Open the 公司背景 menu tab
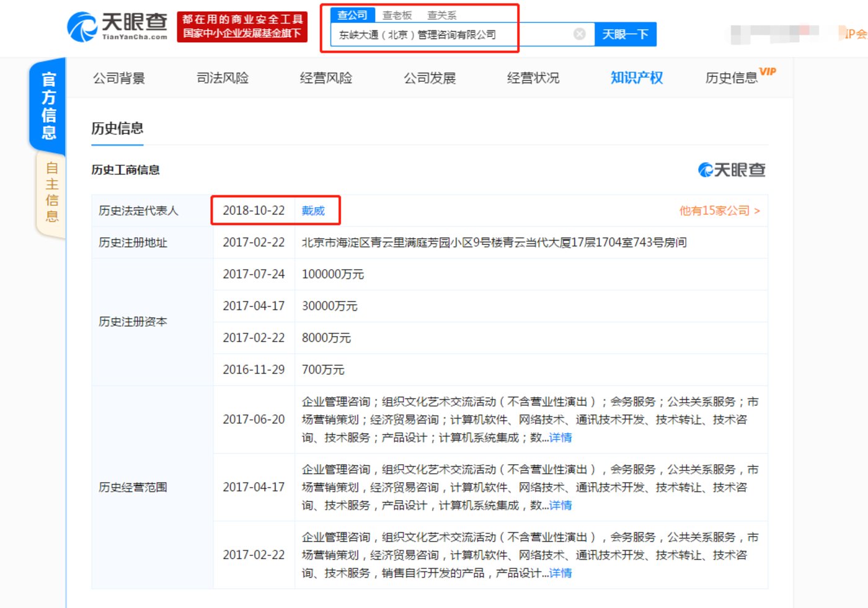868x608 pixels. (119, 78)
